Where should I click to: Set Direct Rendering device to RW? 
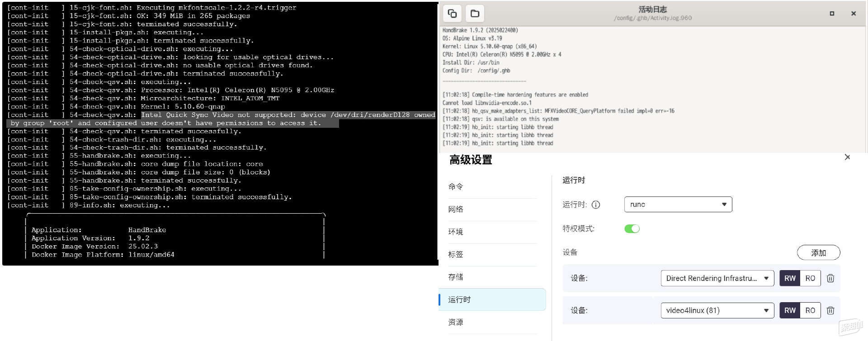790,278
